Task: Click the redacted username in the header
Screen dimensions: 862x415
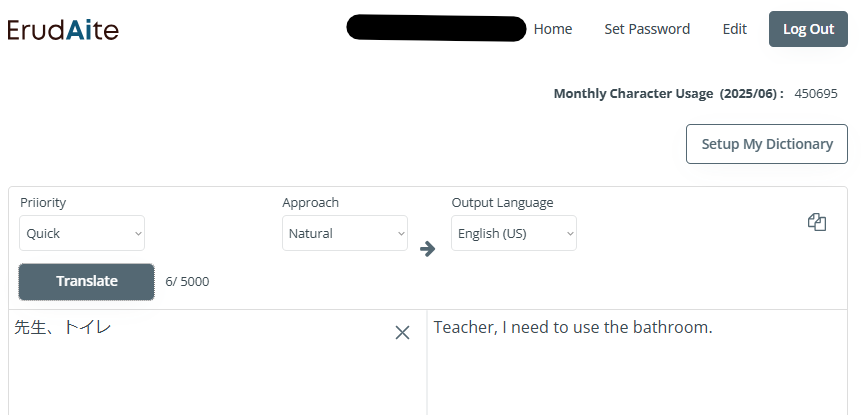Action: [436, 29]
